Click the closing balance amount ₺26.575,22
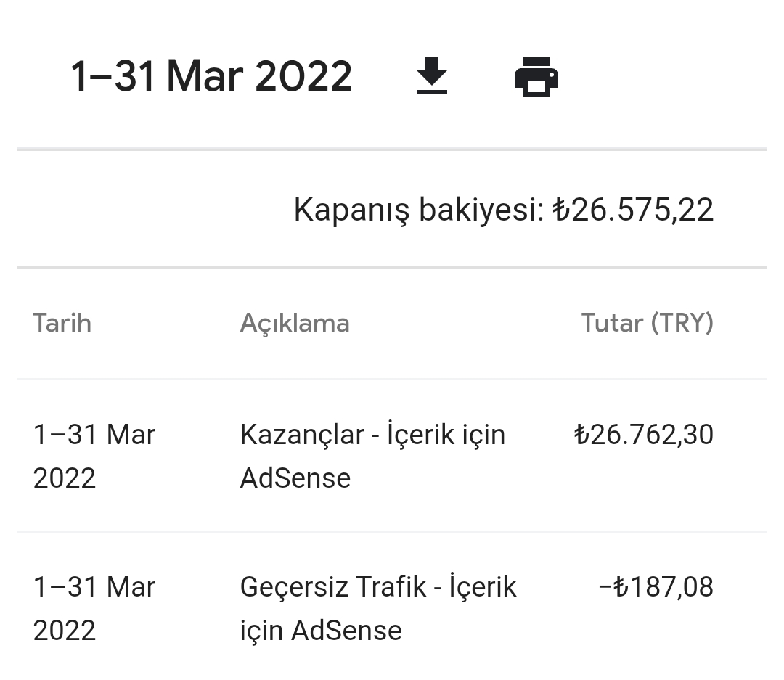The image size is (784, 680). (x=633, y=210)
